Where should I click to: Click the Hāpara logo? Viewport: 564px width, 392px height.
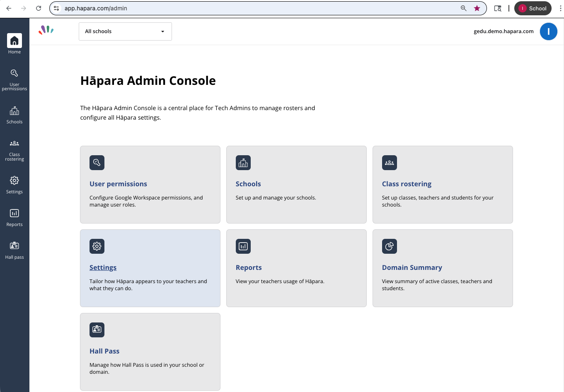(x=46, y=30)
